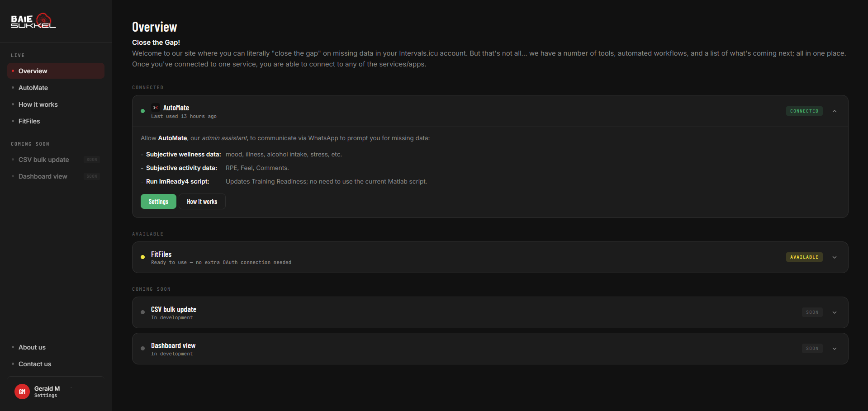Click the AutoMate card icon
Viewport: 868px width, 411px height.
coord(155,108)
